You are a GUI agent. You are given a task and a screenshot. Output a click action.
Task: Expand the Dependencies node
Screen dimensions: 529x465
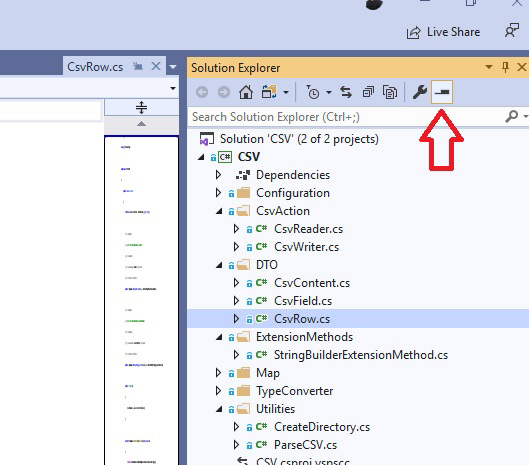click(219, 175)
